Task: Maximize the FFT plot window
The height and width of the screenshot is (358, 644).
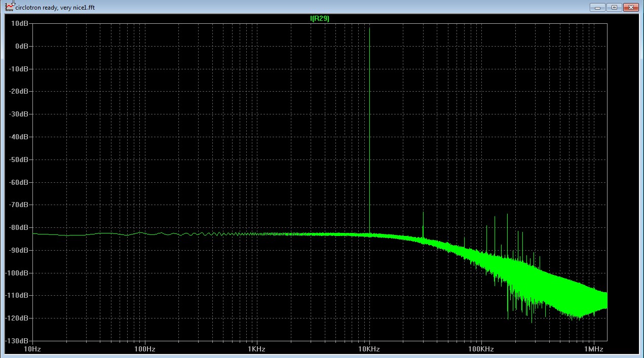Action: click(614, 7)
